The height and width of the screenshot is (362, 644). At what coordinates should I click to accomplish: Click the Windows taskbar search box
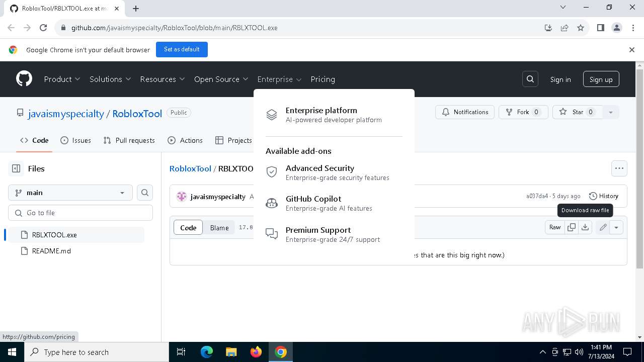pyautogui.click(x=97, y=352)
